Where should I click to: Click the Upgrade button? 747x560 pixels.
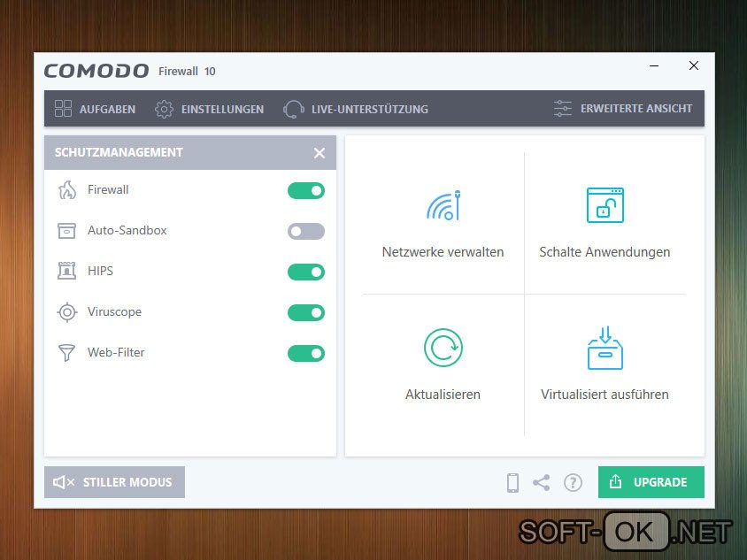[x=651, y=482]
